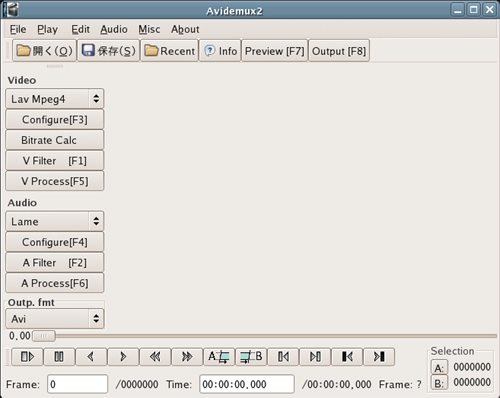The height and width of the screenshot is (398, 500).
Task: Open the Audio menu
Action: pos(114,29)
